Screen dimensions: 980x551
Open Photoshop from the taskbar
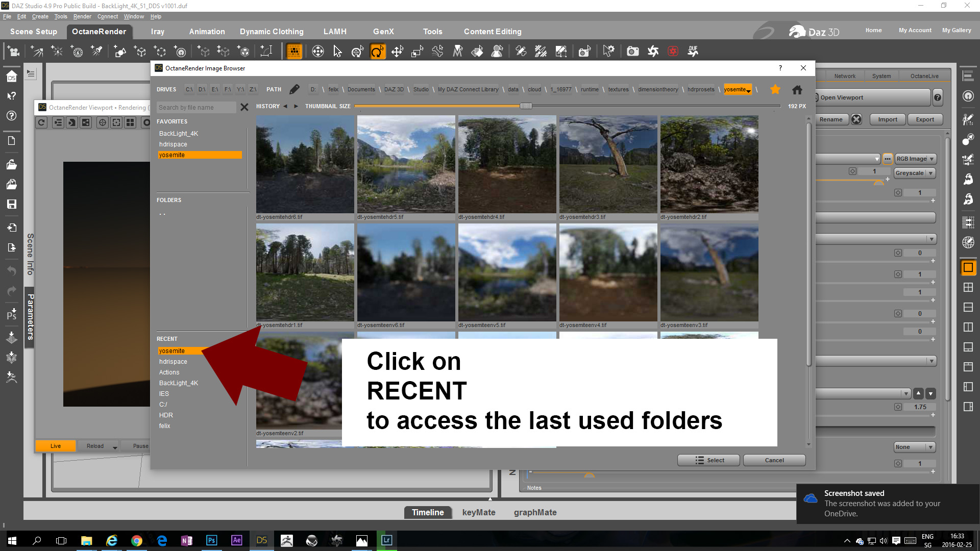coord(211,540)
